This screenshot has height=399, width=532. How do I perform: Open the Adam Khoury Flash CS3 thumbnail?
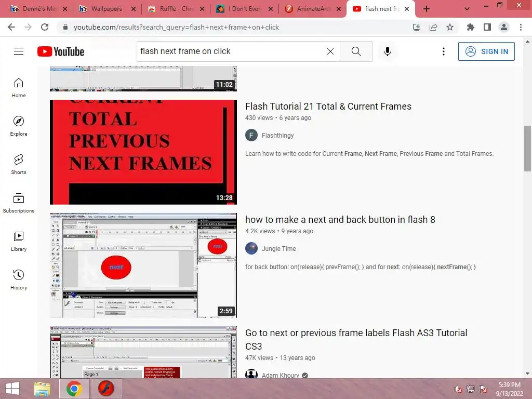[x=143, y=352]
